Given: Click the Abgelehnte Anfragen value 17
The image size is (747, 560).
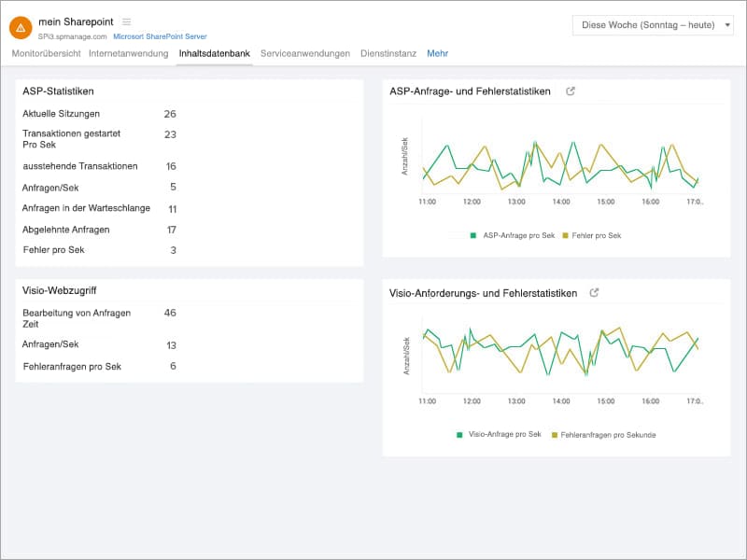Looking at the screenshot, I should [x=171, y=227].
